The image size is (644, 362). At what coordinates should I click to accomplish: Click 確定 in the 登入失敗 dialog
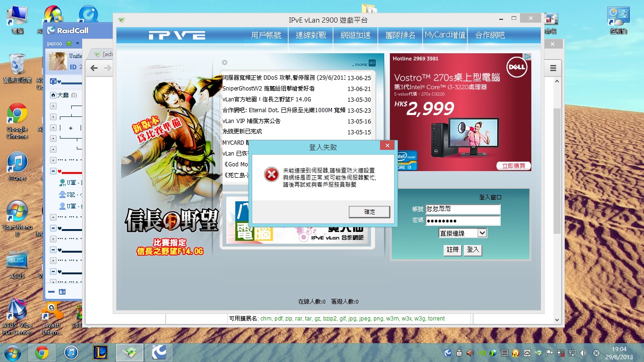point(370,212)
